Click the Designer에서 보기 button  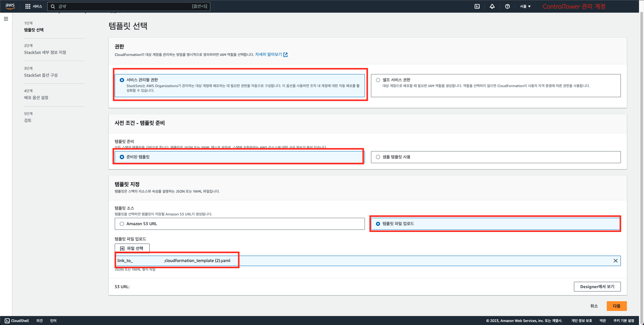point(597,287)
